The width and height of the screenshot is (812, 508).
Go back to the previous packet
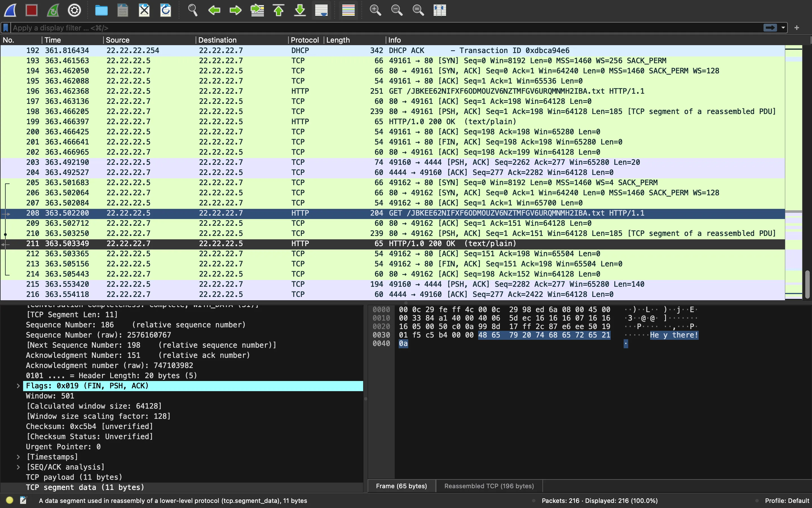tap(214, 10)
